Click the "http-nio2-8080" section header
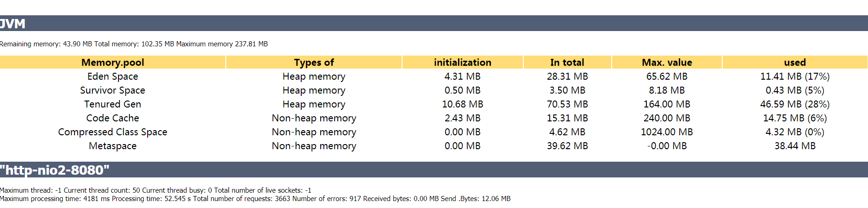Screen dimensions: 868x208 tap(434, 170)
